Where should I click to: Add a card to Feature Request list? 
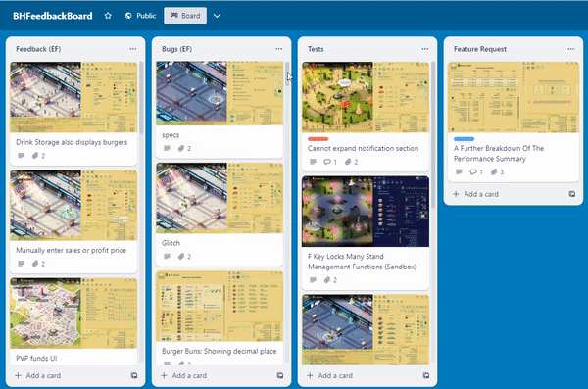[x=476, y=194]
